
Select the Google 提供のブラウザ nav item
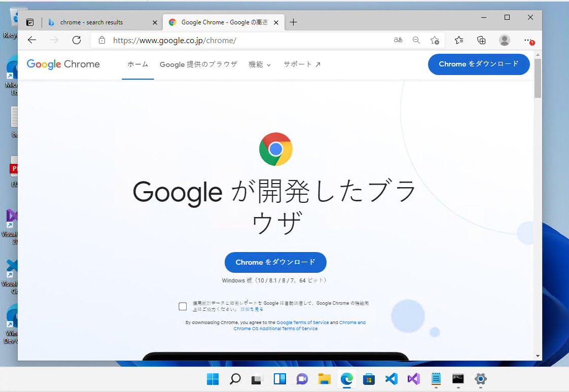pyautogui.click(x=198, y=64)
